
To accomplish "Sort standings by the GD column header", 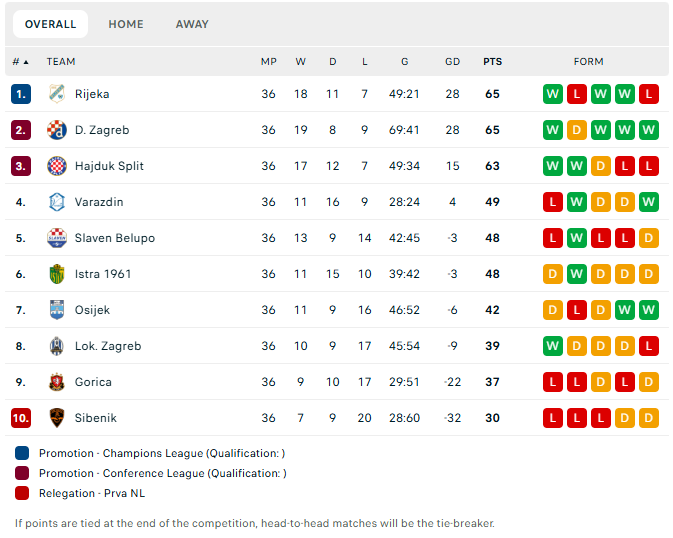I will [452, 62].
